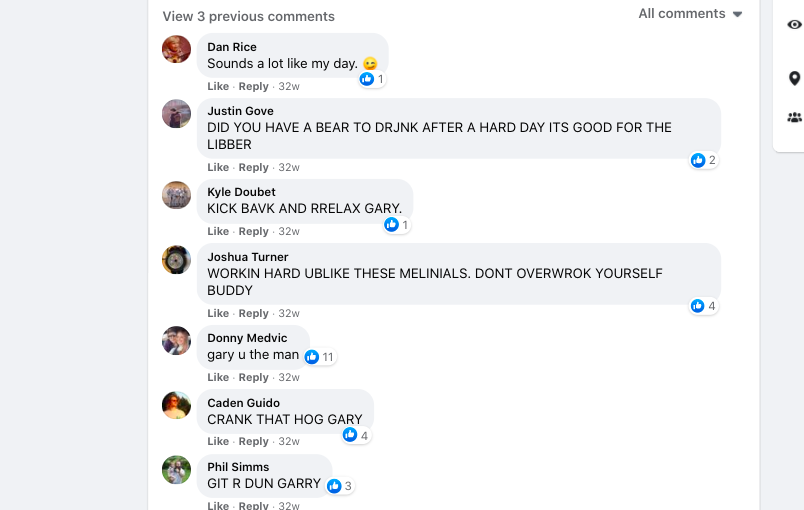804x510 pixels.
Task: Reply to Caden Guido's comment
Action: tap(254, 441)
